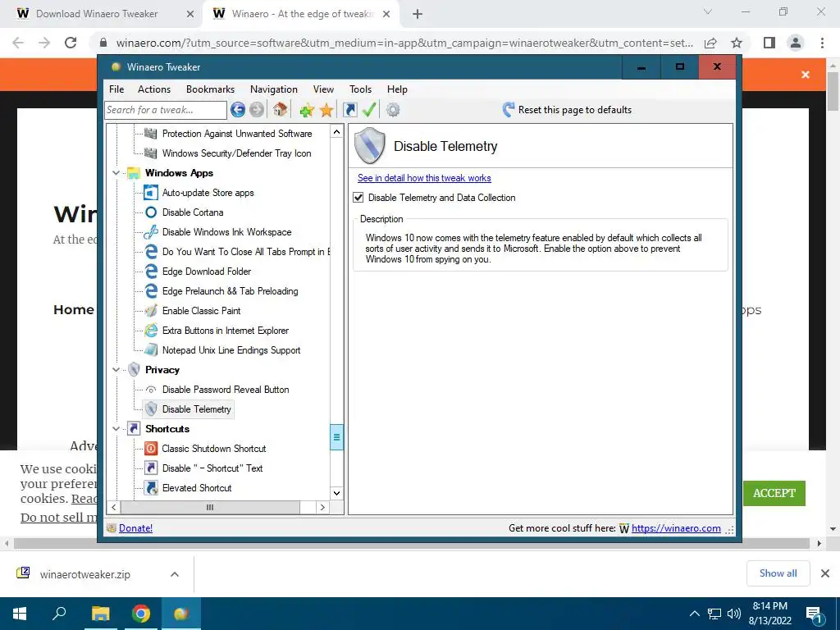Open the taskbar volume icon
840x630 pixels.
(734, 614)
